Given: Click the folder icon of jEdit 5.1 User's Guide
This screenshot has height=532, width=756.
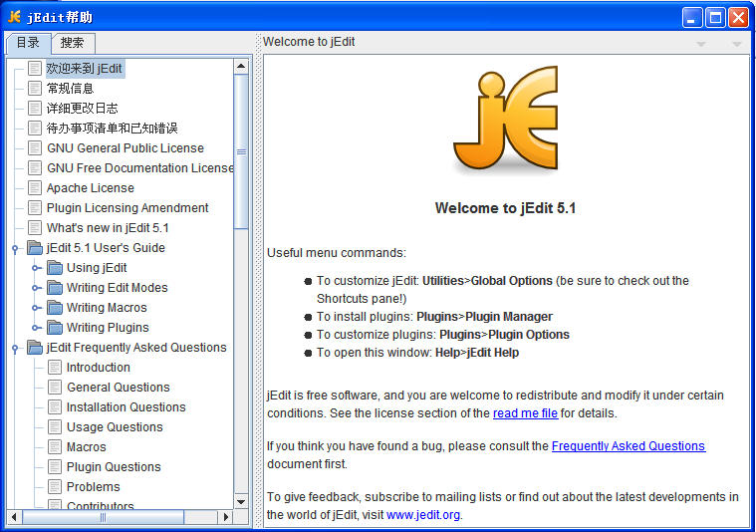Looking at the screenshot, I should point(35,248).
